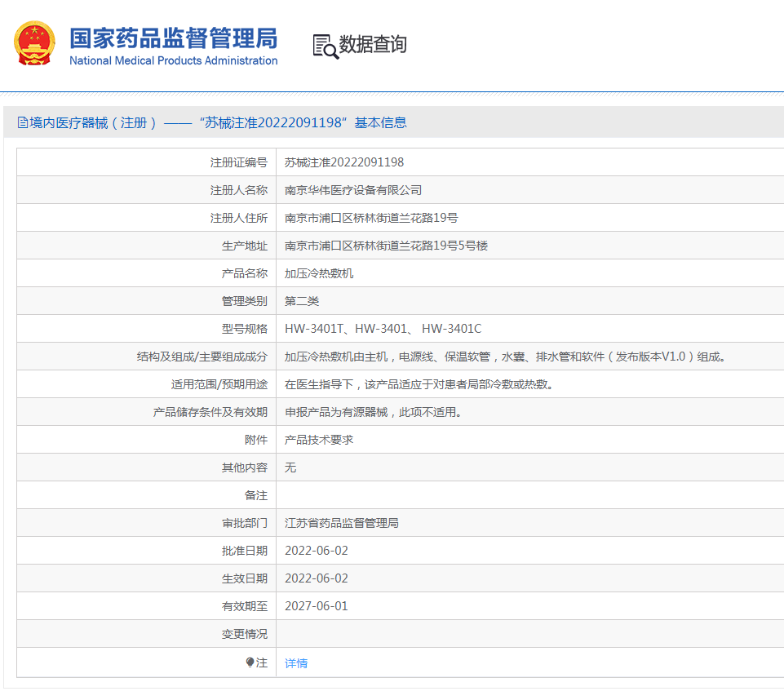
Task: Click the 批准日期 value 2022-06-02
Action: tap(317, 551)
